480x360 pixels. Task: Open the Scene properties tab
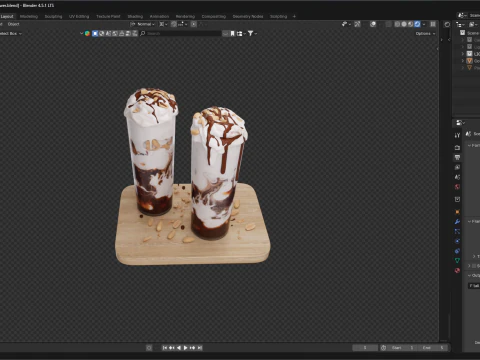pos(457,177)
